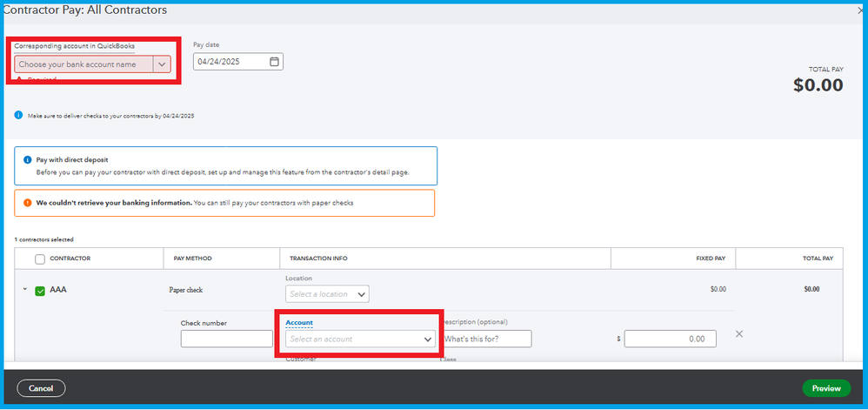Click the info icon beside deliver checks note
The width and height of the screenshot is (868, 410).
pos(18,115)
